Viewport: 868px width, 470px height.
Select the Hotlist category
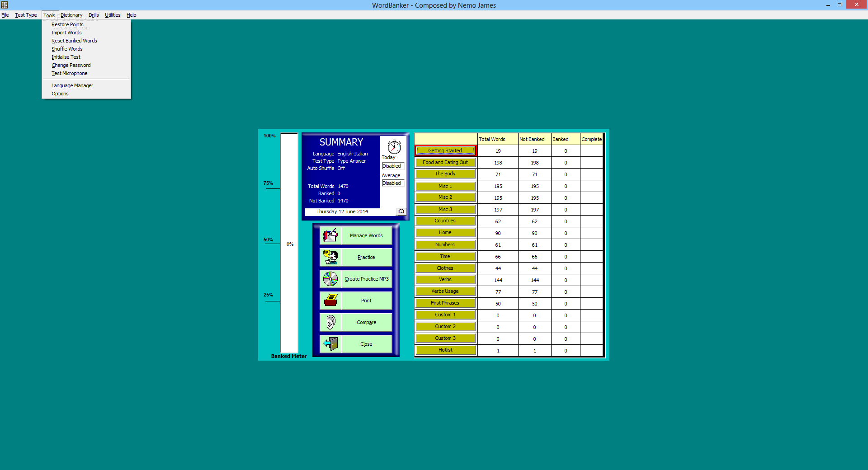click(x=445, y=350)
